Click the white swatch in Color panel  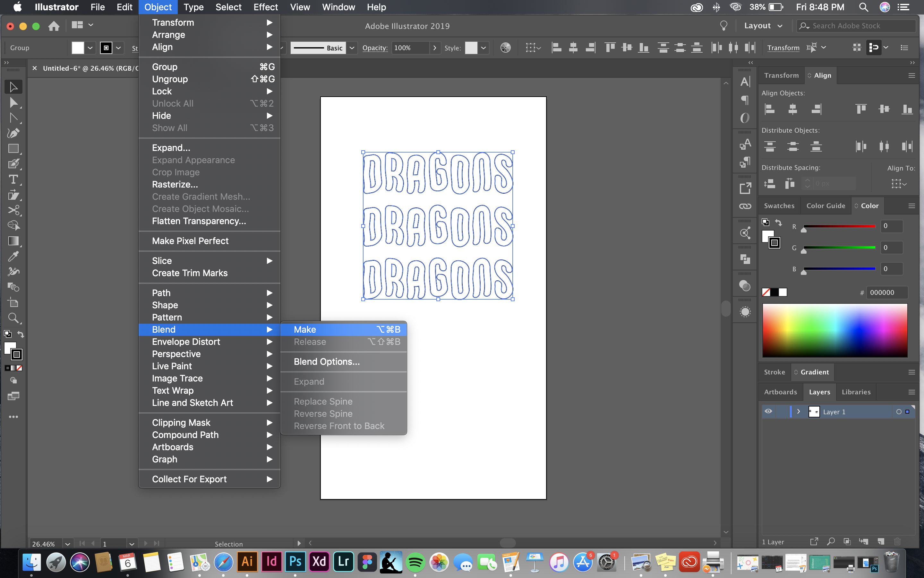(x=783, y=293)
